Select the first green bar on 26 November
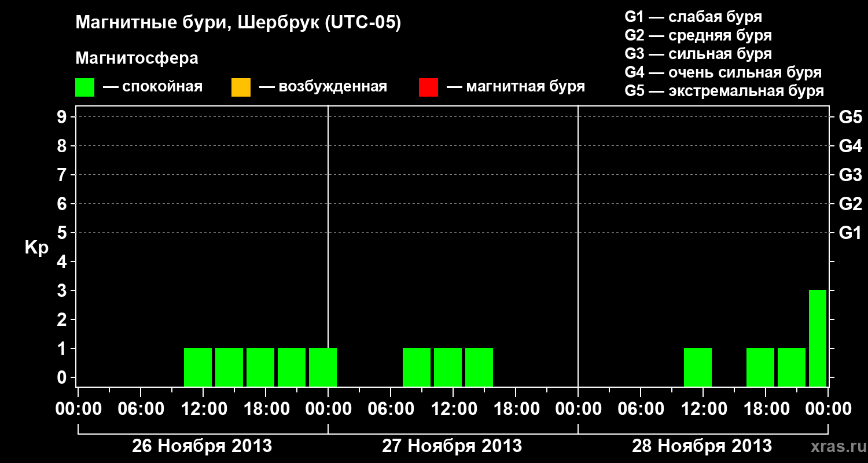Screen dimensions: 868x463 click(x=198, y=367)
